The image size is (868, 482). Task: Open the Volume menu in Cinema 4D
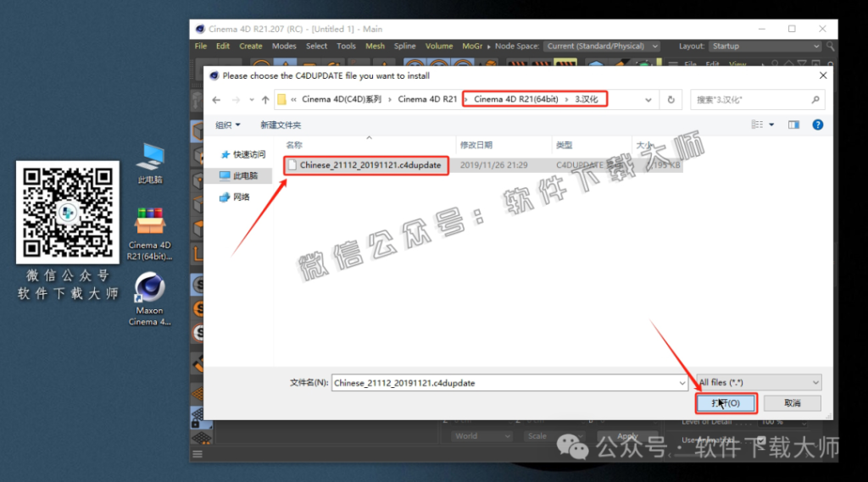click(439, 46)
